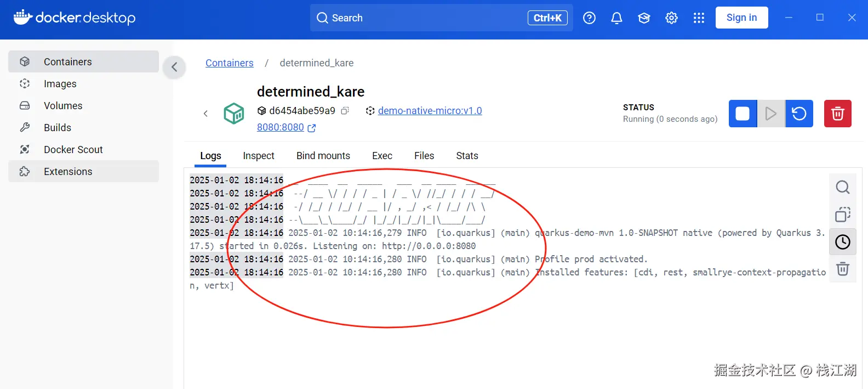Open Builds in the sidebar
The height and width of the screenshot is (389, 868).
pyautogui.click(x=83, y=127)
